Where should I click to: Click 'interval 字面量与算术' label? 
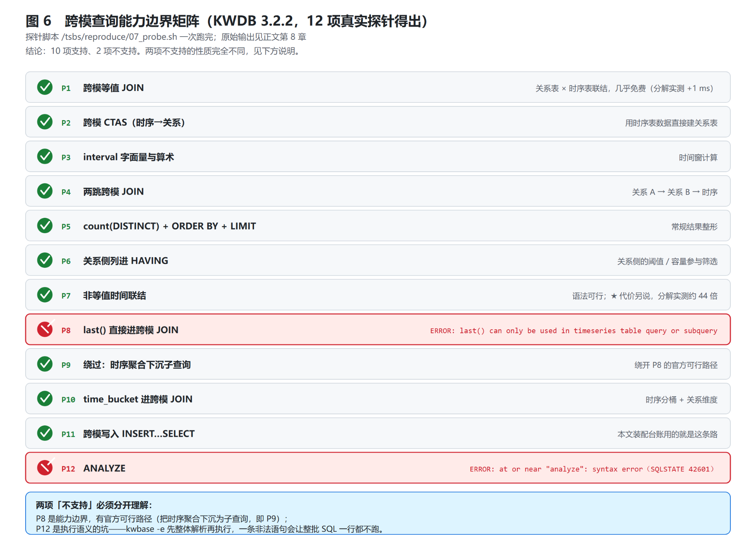click(x=128, y=157)
